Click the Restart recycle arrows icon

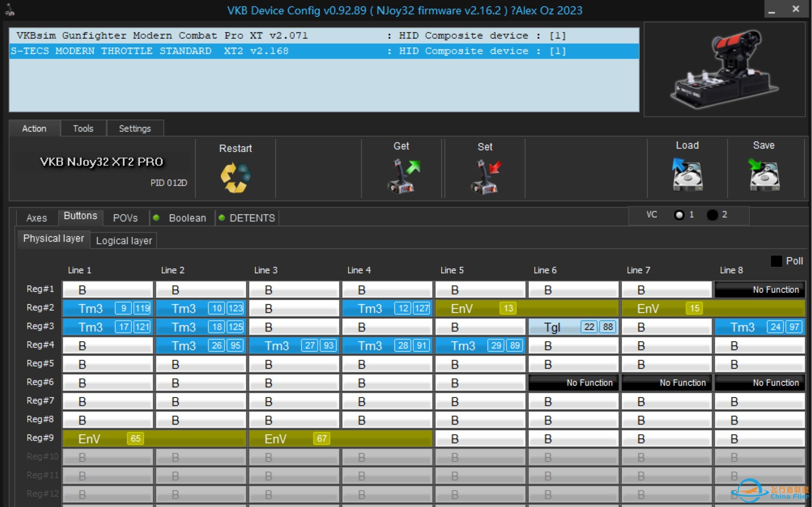(x=235, y=178)
